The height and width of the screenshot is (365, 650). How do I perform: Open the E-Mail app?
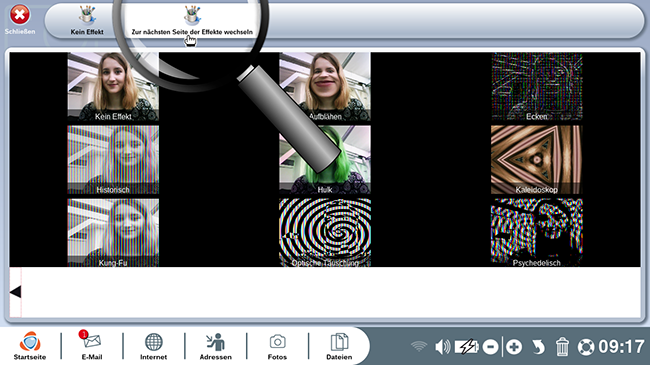[92, 346]
